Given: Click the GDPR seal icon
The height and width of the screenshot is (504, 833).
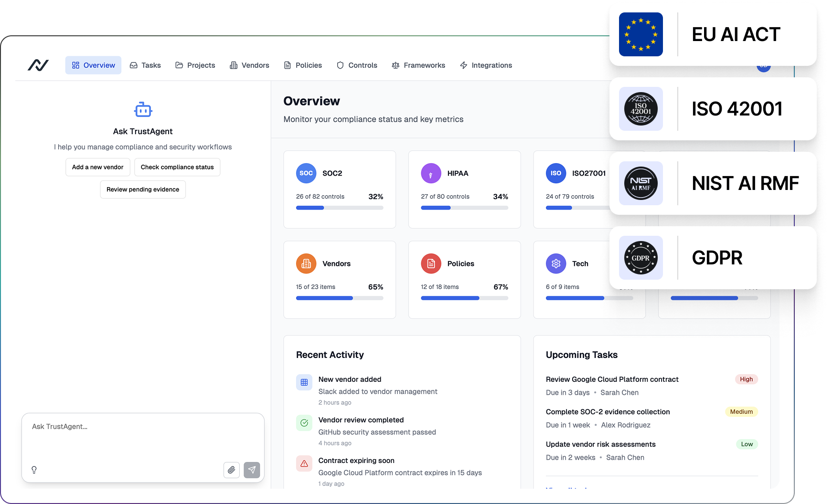Looking at the screenshot, I should click(x=641, y=258).
